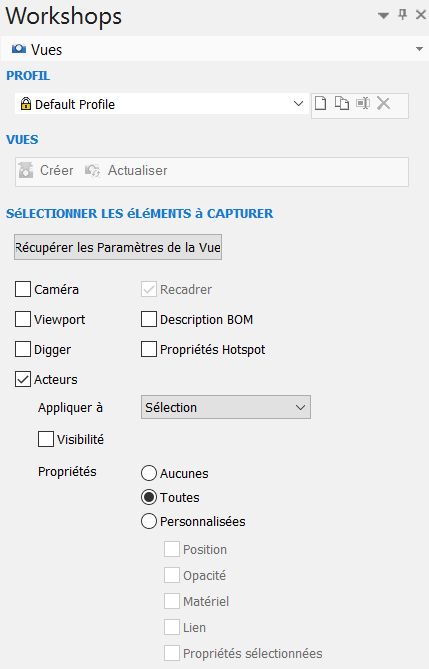Check the Description BOM option
This screenshot has height=669, width=429.
click(149, 319)
